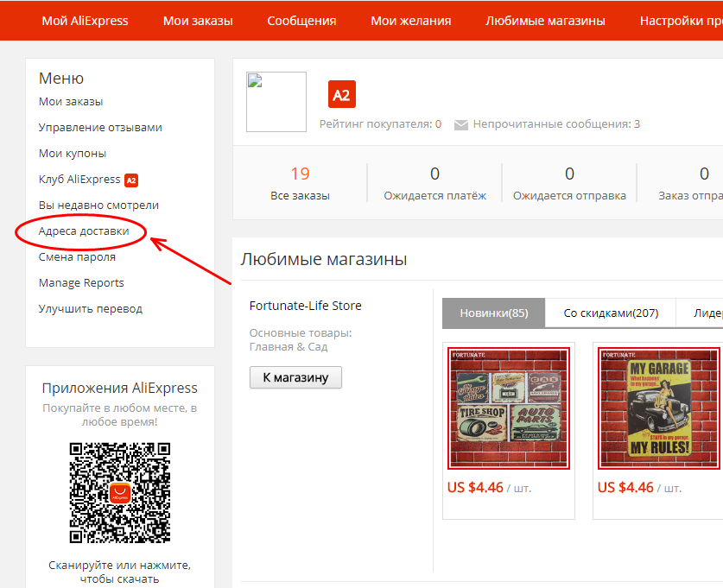Image resolution: width=723 pixels, height=588 pixels.
Task: Open Смена пароля in the side menu
Action: [77, 257]
